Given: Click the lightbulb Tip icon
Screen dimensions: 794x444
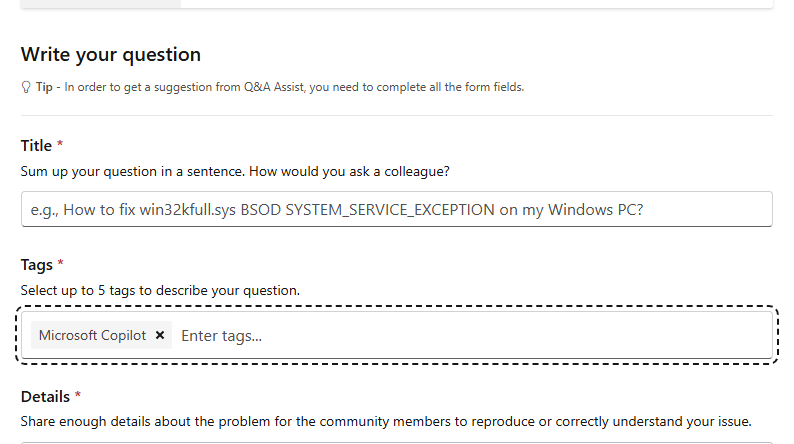Looking at the screenshot, I should point(26,87).
